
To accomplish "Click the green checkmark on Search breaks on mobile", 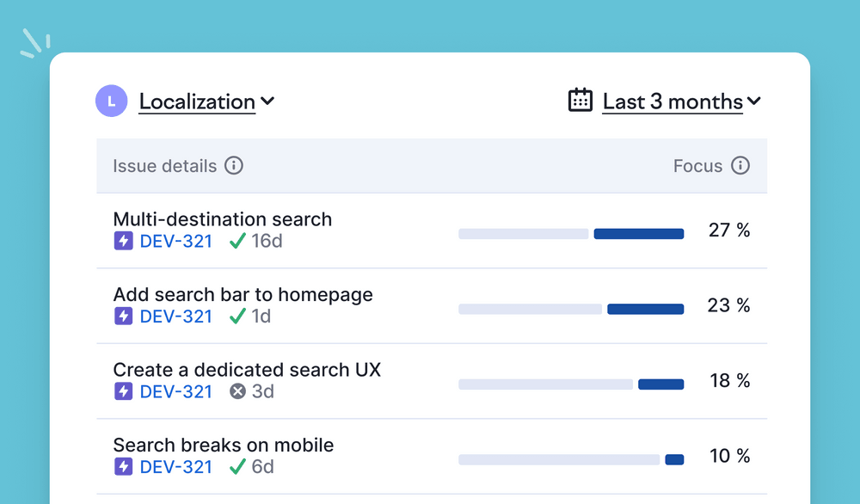I will pyautogui.click(x=238, y=467).
